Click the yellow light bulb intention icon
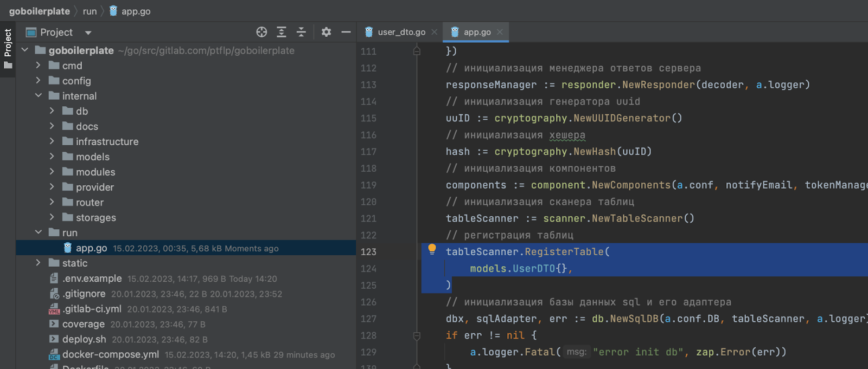 coord(432,249)
